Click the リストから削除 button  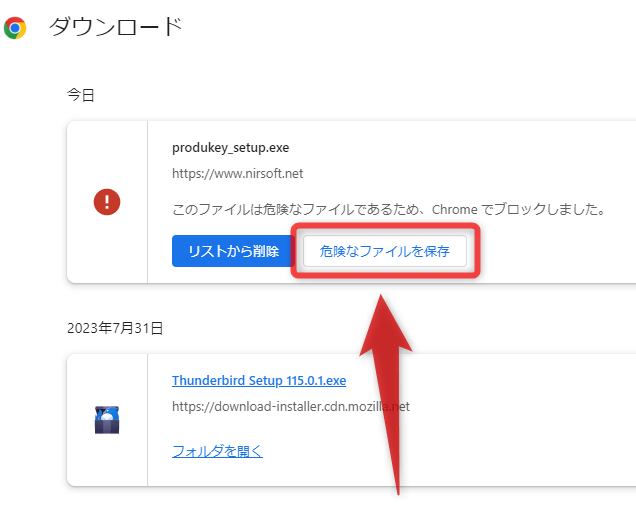233,251
